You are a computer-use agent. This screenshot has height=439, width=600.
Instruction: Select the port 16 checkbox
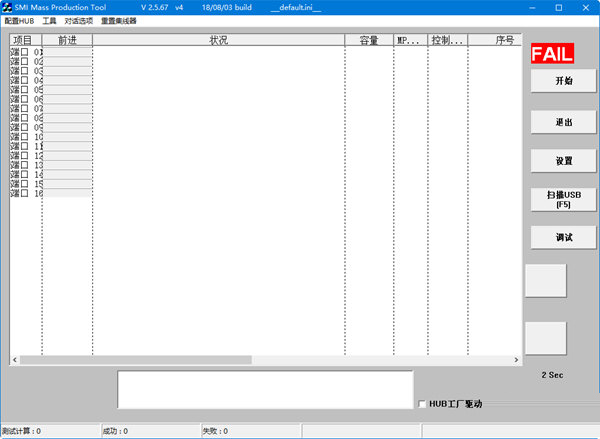coord(26,193)
